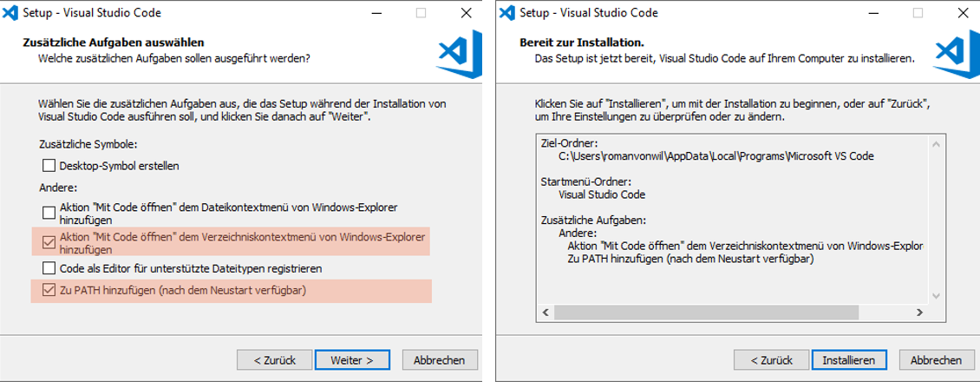Click horizontal scrollbar right arrow in summary

click(x=919, y=312)
